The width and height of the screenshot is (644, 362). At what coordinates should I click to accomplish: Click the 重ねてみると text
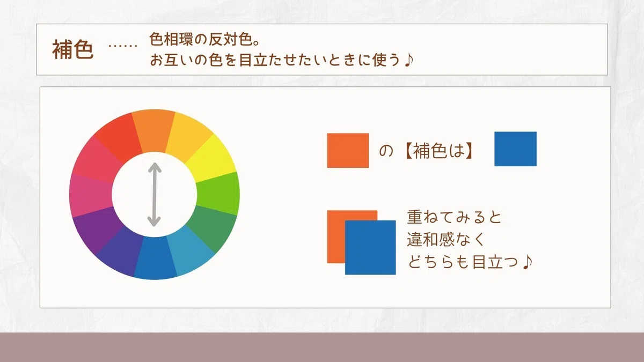[454, 218]
